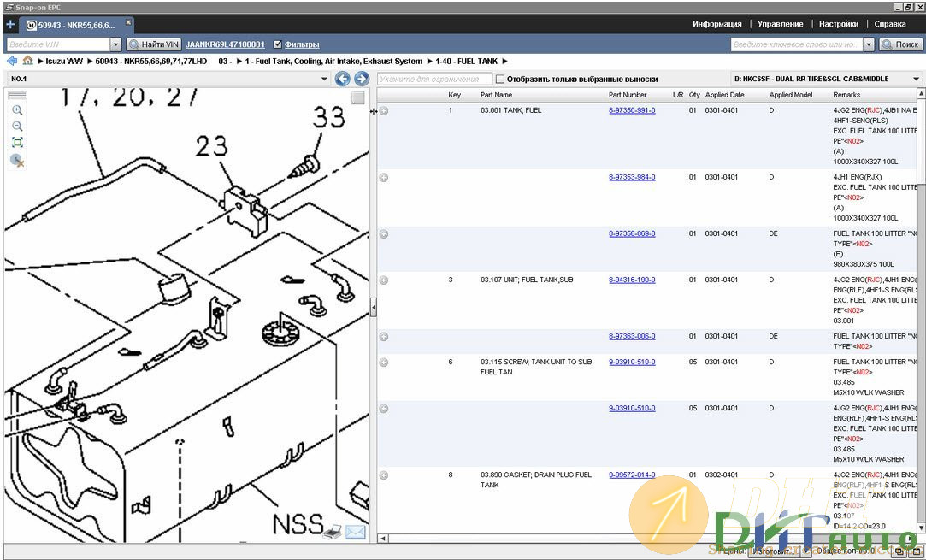This screenshot has height=560, width=926.
Task: Open the Информация menu
Action: pos(717,24)
